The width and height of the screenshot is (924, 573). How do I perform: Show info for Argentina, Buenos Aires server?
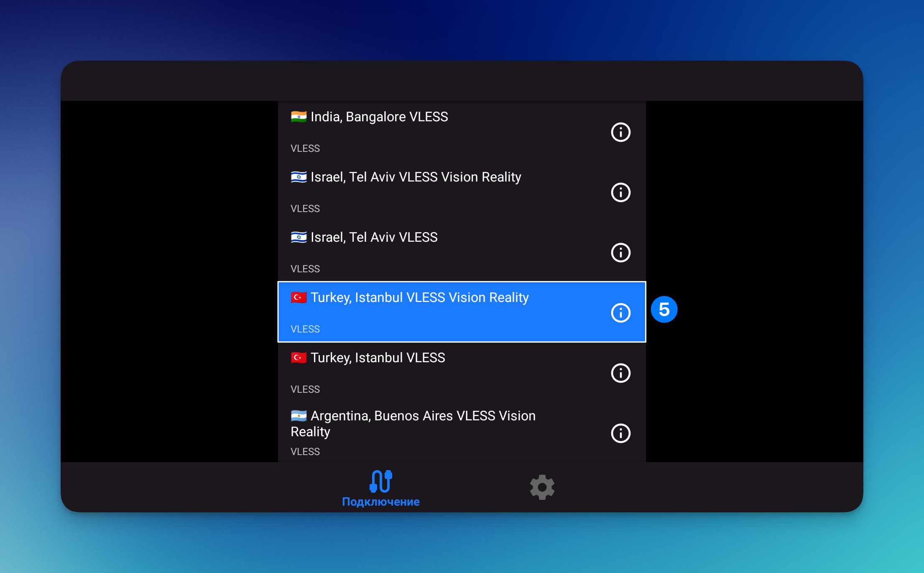(x=620, y=433)
